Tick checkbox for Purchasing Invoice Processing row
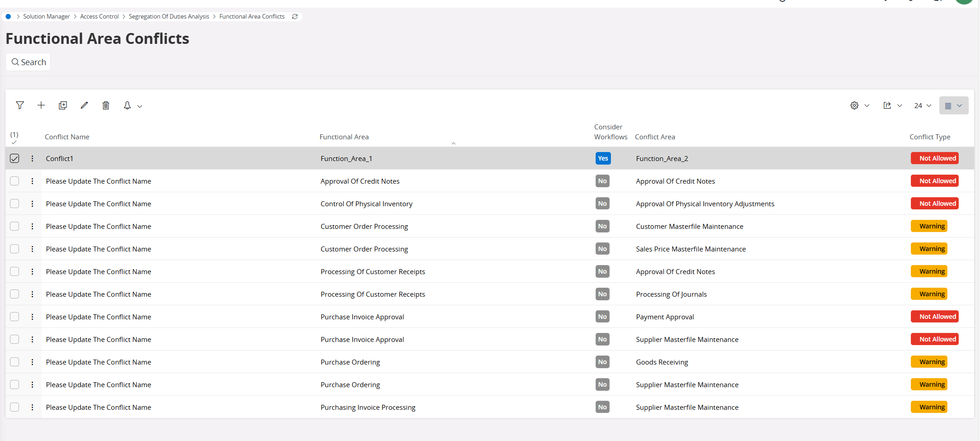The height and width of the screenshot is (441, 980). (x=14, y=407)
